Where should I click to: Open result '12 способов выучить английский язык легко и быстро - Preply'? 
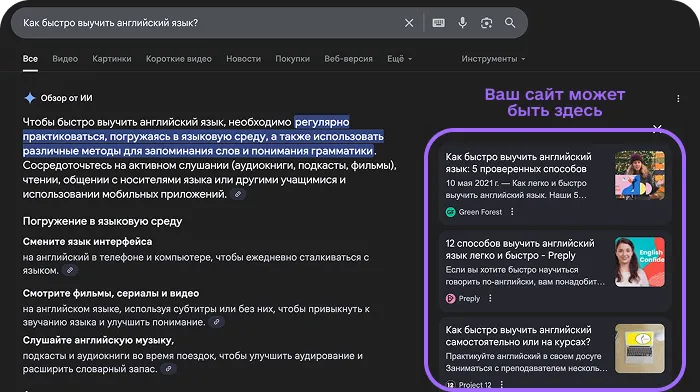(x=520, y=250)
